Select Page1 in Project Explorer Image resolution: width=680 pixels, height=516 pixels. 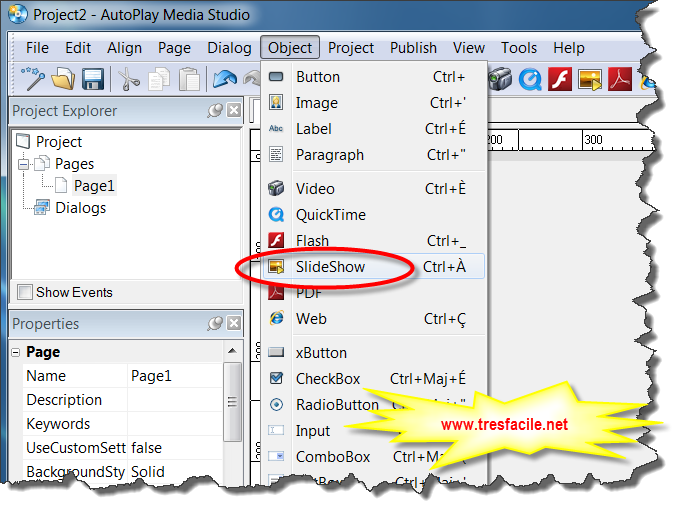point(94,186)
